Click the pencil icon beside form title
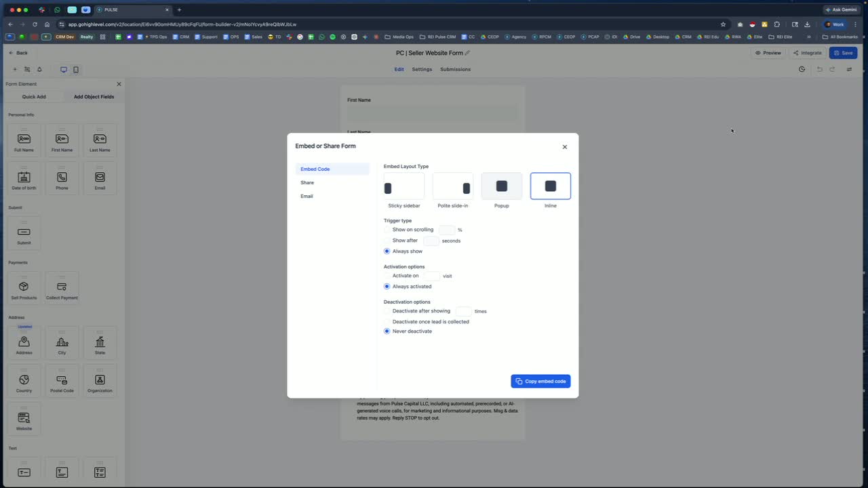This screenshot has width=868, height=488. point(467,53)
